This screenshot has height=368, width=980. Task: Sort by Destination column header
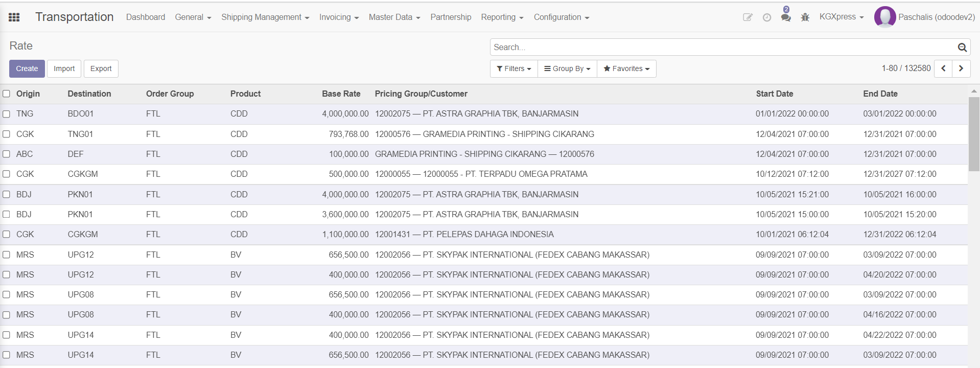89,94
